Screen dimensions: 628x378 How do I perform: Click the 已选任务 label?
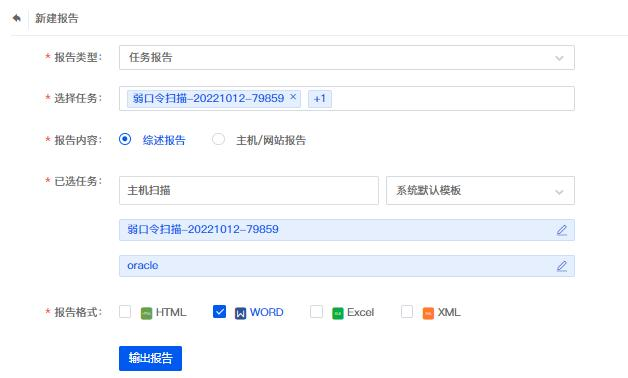click(78, 181)
